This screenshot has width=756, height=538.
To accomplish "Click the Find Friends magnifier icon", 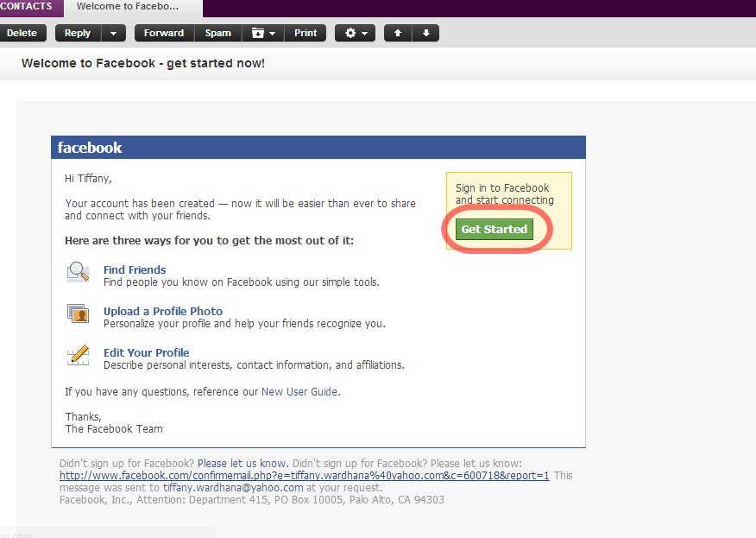I will [78, 272].
